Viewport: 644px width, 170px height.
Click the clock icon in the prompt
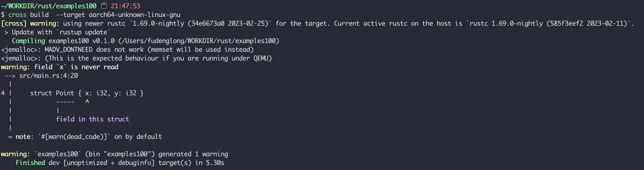point(104,6)
